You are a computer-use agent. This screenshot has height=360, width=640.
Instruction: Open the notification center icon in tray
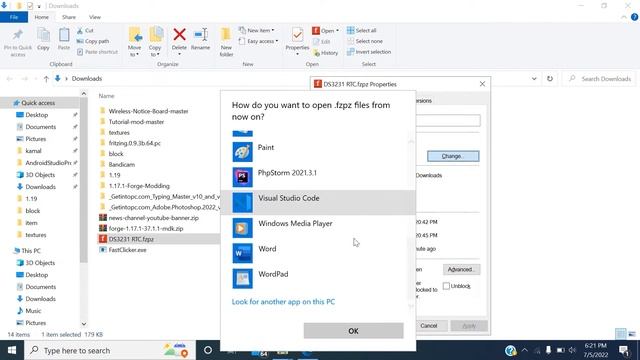point(624,351)
